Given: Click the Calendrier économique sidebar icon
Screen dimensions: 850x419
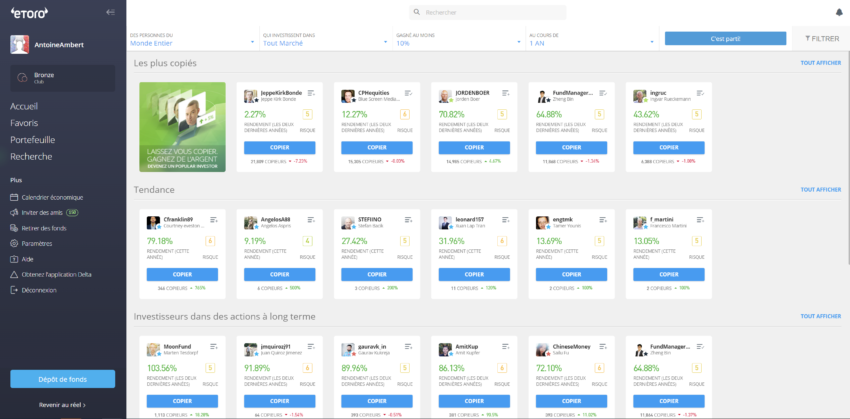Looking at the screenshot, I should click(15, 197).
